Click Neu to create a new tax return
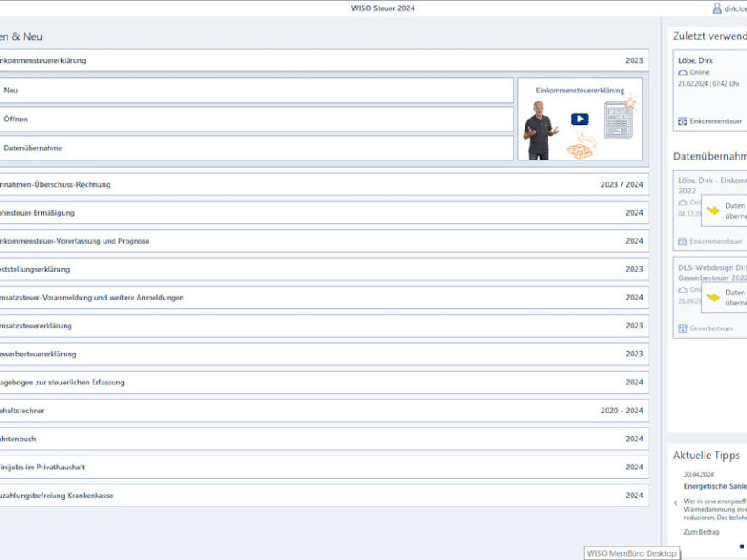The height and width of the screenshot is (560, 747). (x=256, y=90)
